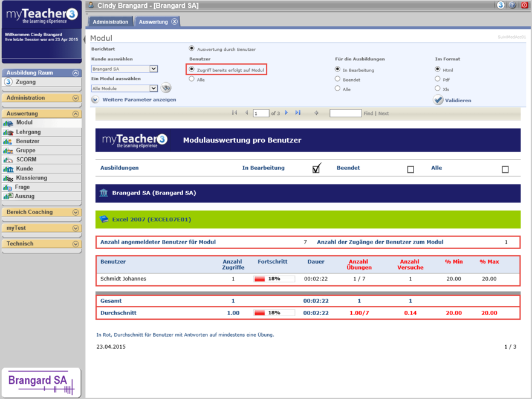Switch to the Administration tab
Image resolution: width=532 pixels, height=399 pixels.
[110, 22]
